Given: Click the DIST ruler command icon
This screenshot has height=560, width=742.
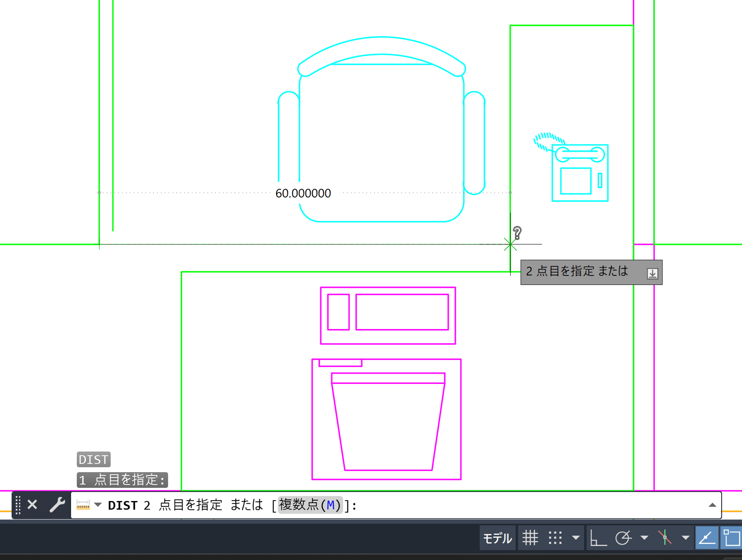Looking at the screenshot, I should (x=83, y=505).
